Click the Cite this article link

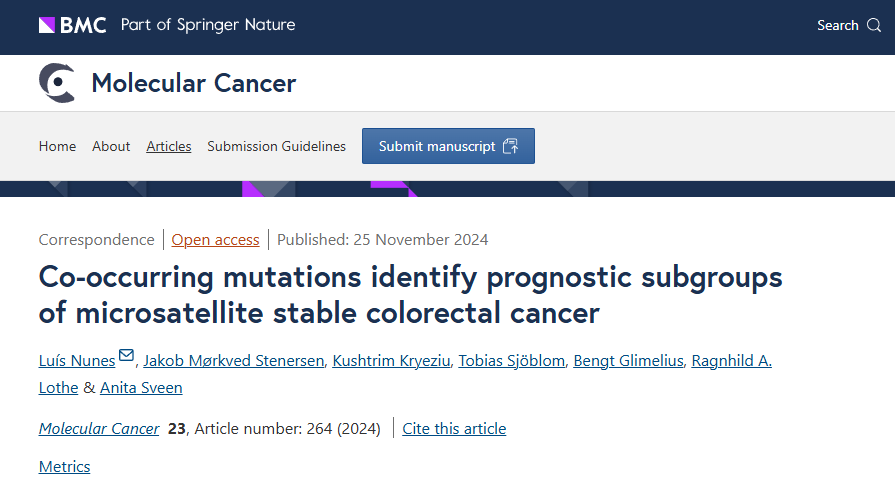(x=454, y=429)
